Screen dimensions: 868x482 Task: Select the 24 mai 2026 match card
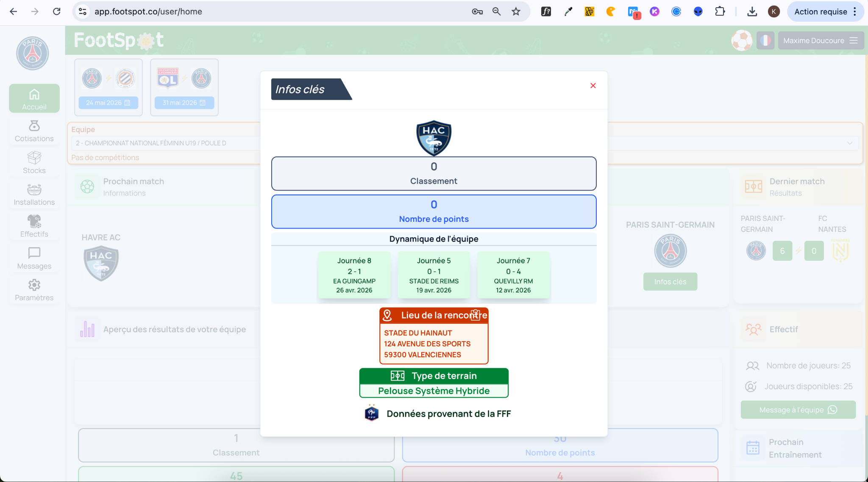pos(108,87)
